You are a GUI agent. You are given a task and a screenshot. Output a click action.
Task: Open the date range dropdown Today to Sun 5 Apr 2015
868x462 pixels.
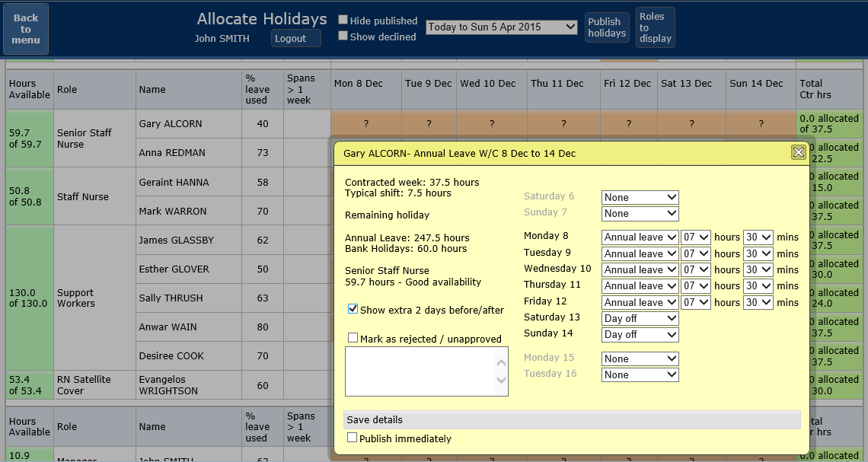pyautogui.click(x=502, y=27)
